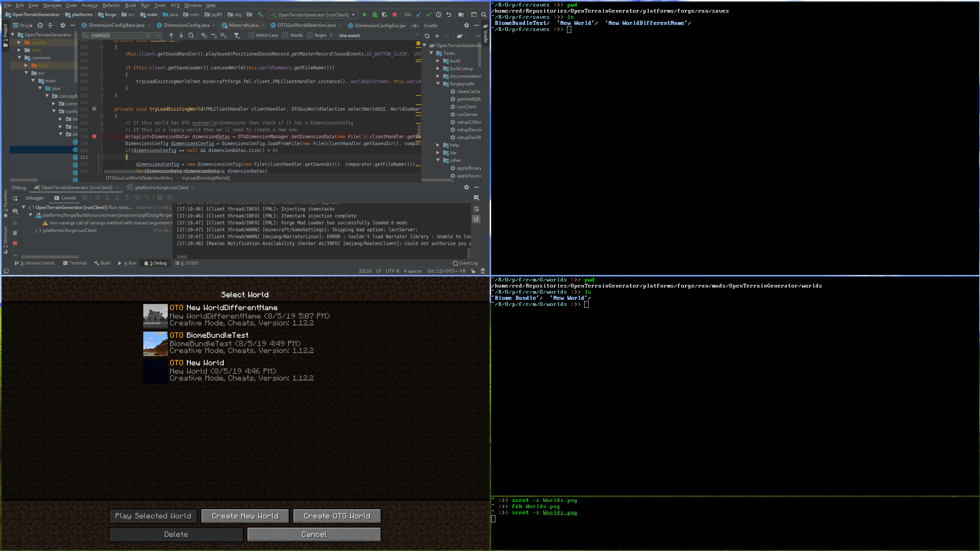Expand the help Gradle task group
The image size is (980, 551).
[438, 145]
